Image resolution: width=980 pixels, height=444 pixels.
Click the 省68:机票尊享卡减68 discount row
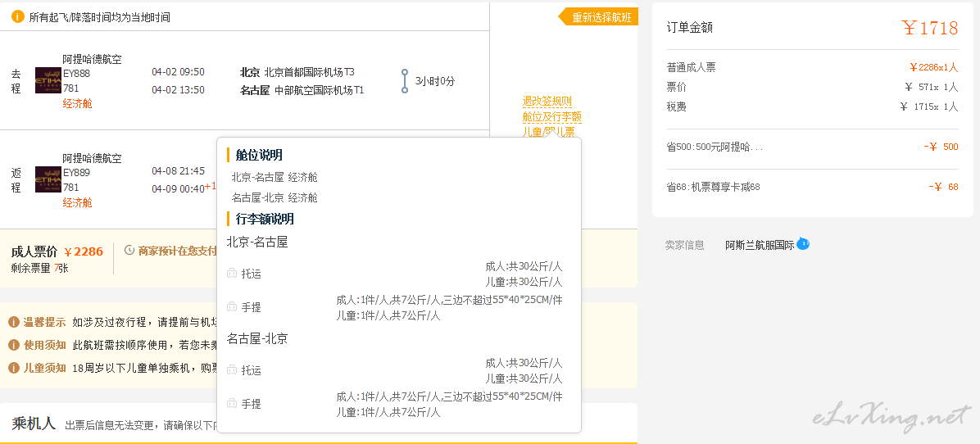(812, 187)
